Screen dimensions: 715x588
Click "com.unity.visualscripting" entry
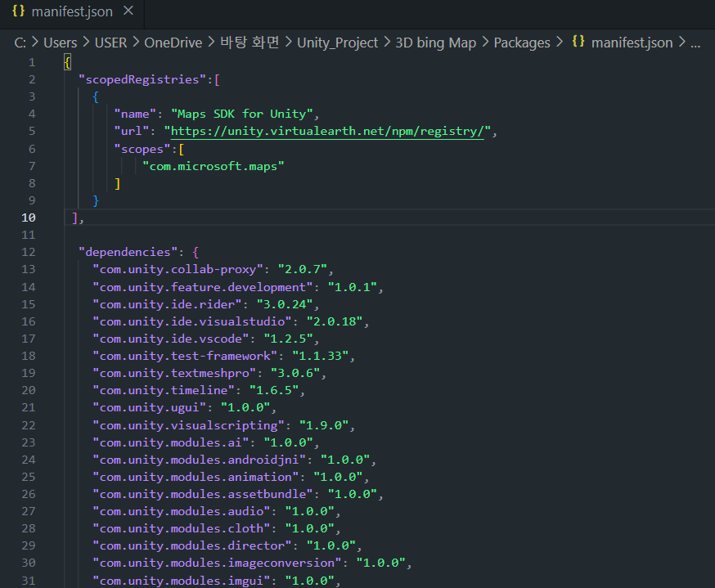188,426
